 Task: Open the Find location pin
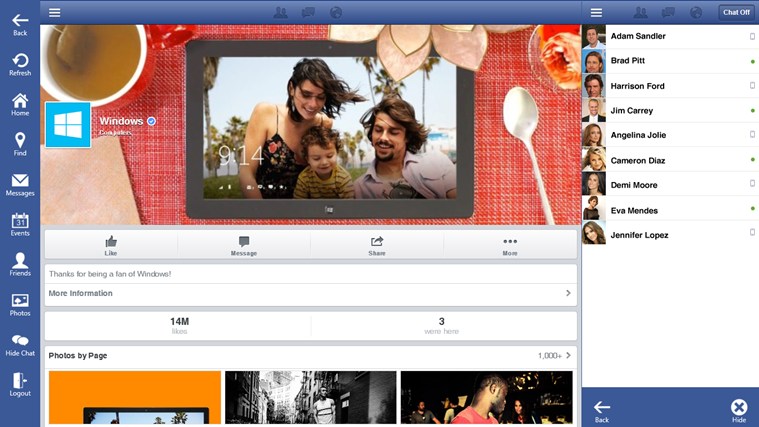point(20,144)
